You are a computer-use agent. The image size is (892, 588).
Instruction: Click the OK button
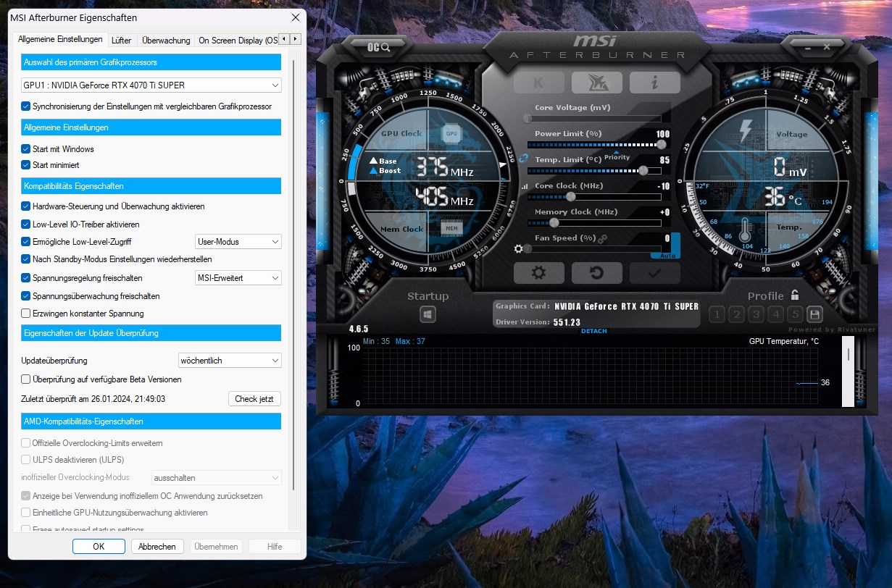(x=99, y=547)
